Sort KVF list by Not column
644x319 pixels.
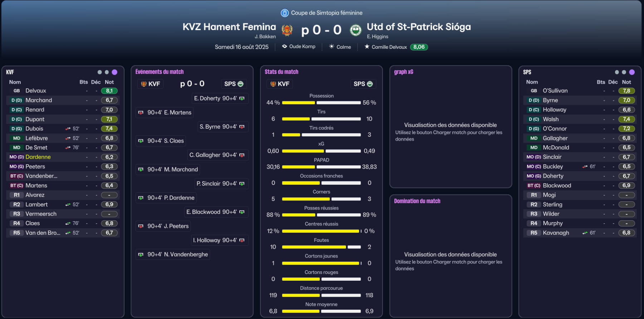pos(109,82)
